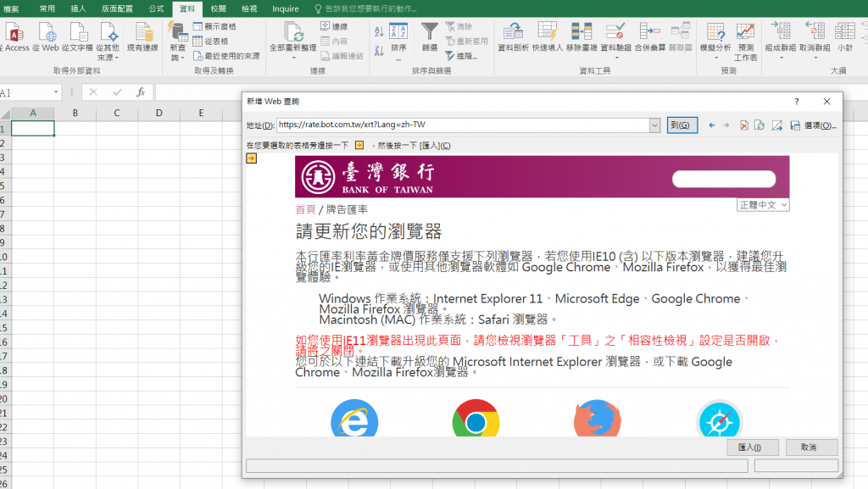Follow the 首頁 breadcrumb link

305,209
